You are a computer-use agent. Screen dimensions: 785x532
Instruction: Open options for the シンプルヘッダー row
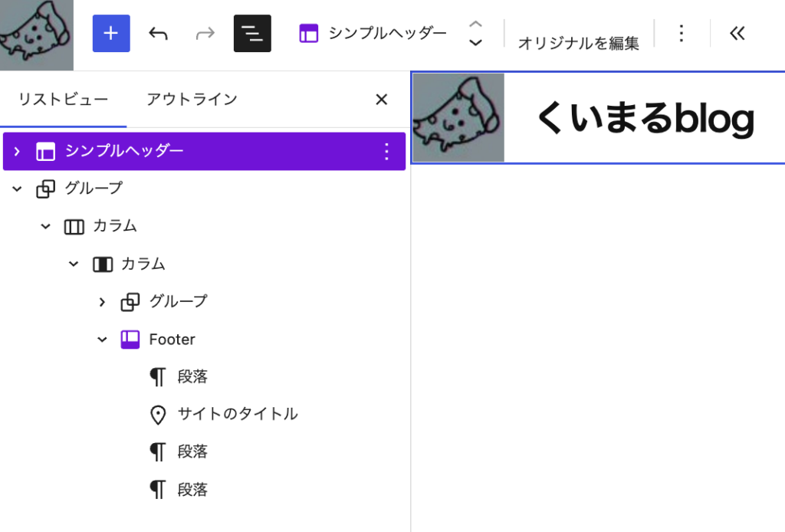tap(386, 151)
